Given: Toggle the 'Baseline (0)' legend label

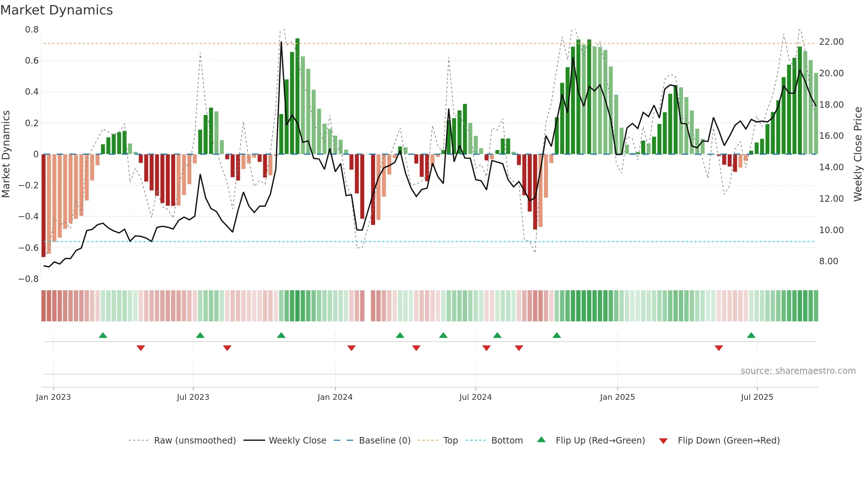Looking at the screenshot, I should pos(385,440).
